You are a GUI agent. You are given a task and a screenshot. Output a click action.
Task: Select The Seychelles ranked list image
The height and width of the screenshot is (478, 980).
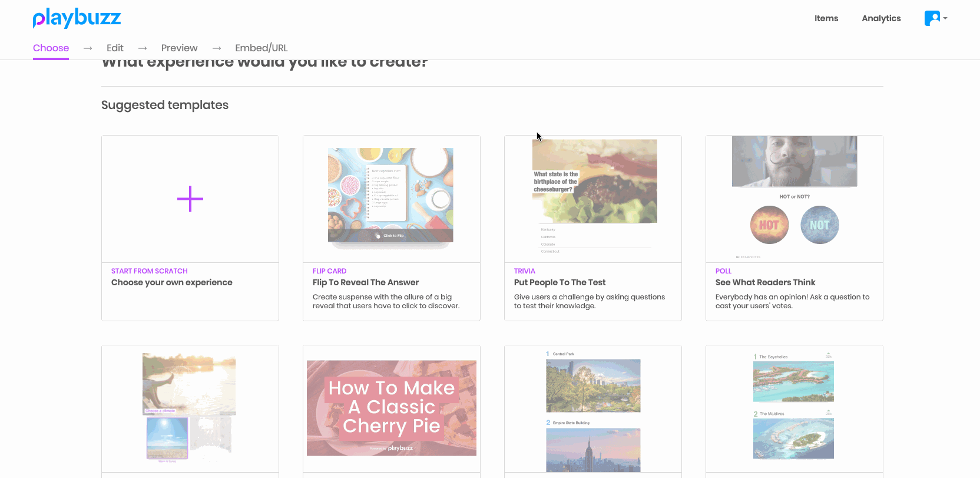click(x=793, y=381)
